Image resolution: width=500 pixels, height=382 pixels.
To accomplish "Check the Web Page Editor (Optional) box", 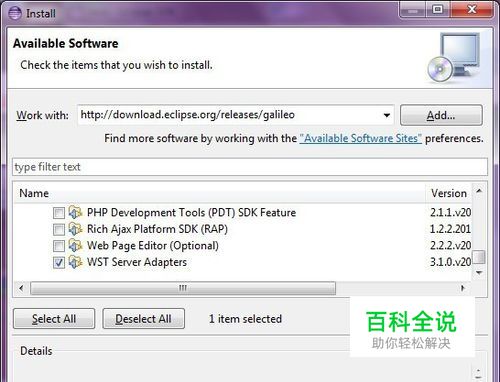I will [59, 246].
